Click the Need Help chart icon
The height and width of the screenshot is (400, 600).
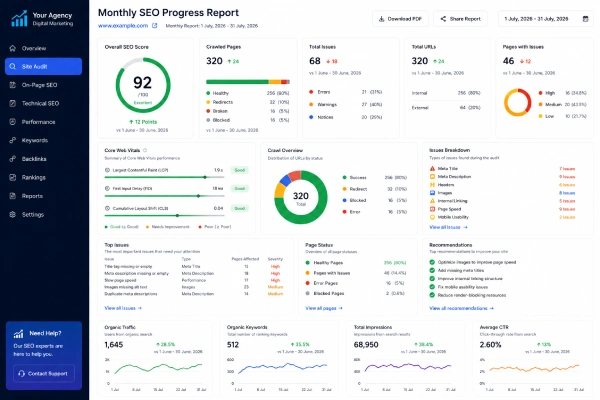coord(18,334)
